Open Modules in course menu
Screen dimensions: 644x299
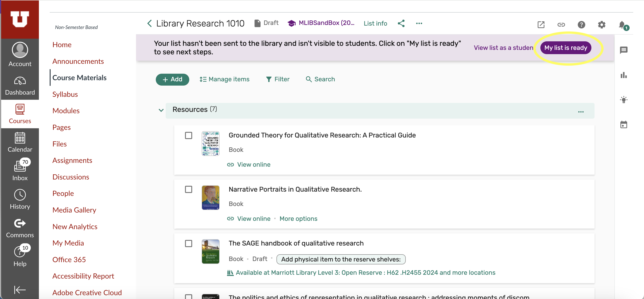coord(66,111)
